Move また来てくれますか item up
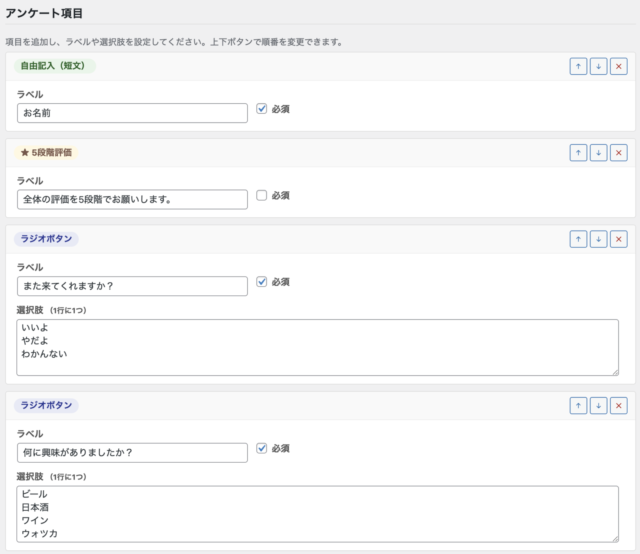Screen dimensions: 640x554 (x=578, y=239)
